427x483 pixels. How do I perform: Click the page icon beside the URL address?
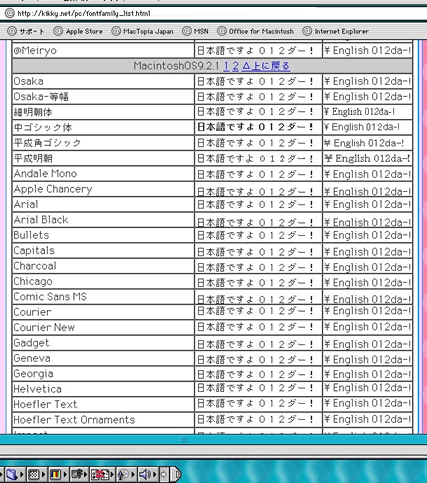pyautogui.click(x=10, y=13)
